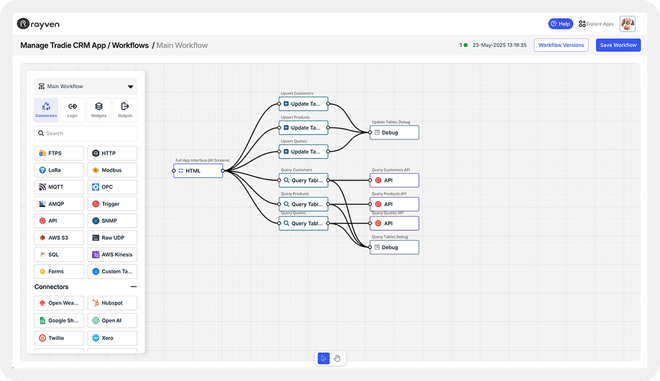Select the AWS Kinesis connector
The image size is (660, 381).
112,255
